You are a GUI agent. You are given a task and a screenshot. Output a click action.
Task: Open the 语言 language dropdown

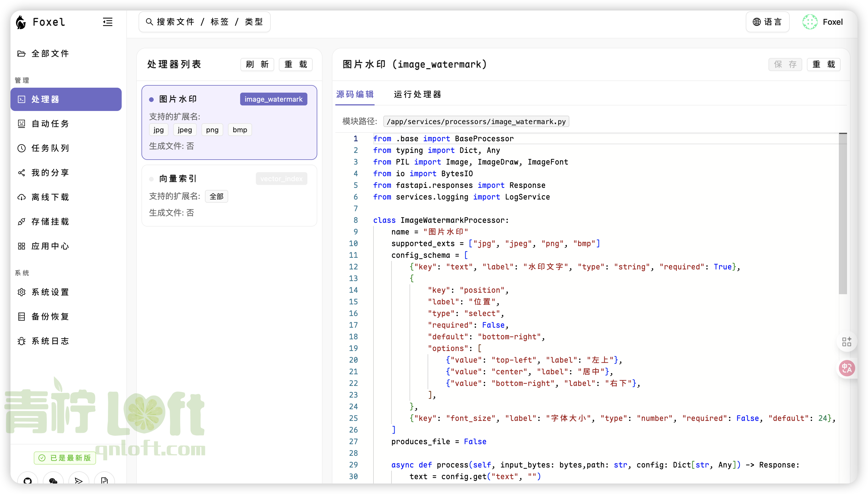767,22
